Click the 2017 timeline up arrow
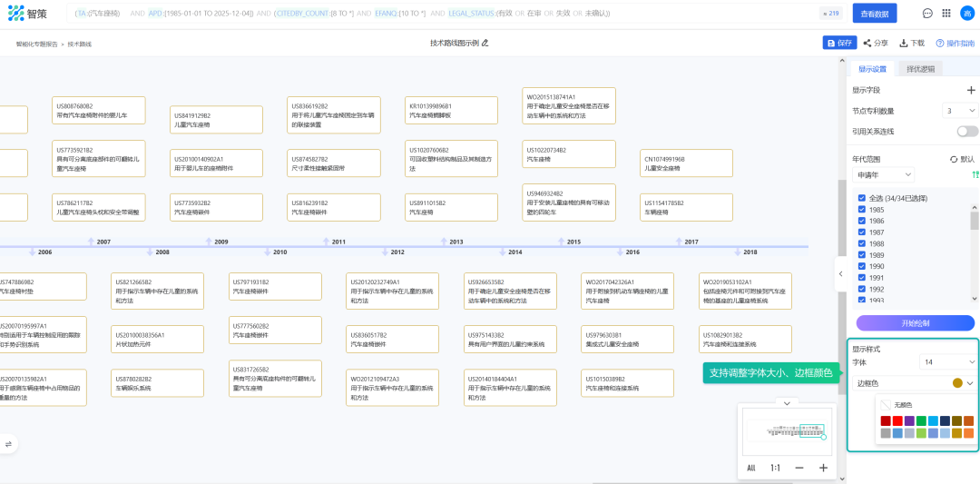This screenshot has width=980, height=484. point(679,242)
